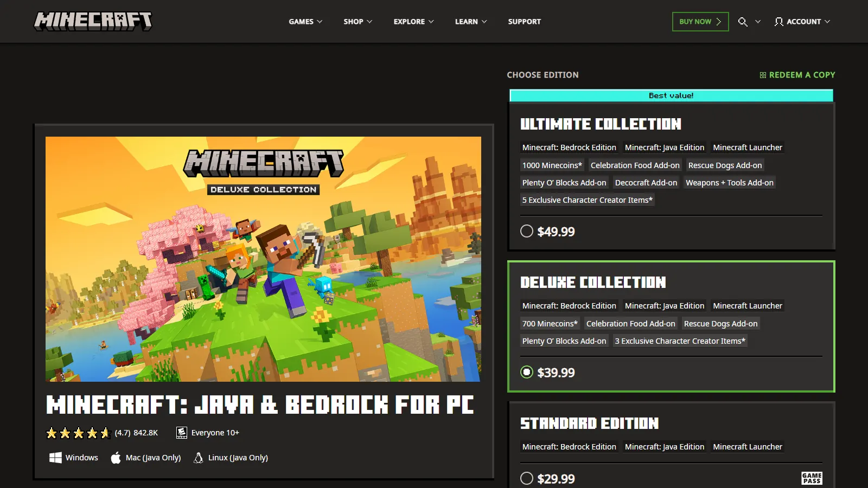Expand the Explore menu chevron

click(431, 22)
